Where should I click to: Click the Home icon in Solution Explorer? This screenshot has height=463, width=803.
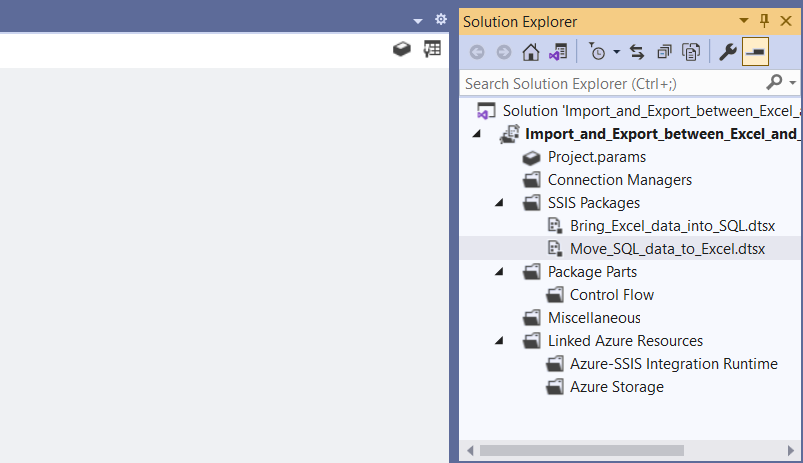pyautogui.click(x=531, y=51)
